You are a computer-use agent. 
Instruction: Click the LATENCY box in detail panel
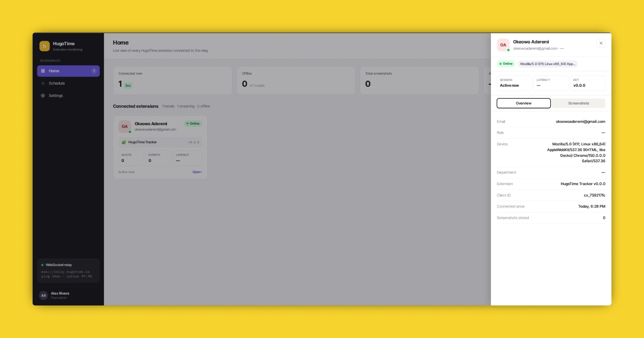tap(551, 83)
